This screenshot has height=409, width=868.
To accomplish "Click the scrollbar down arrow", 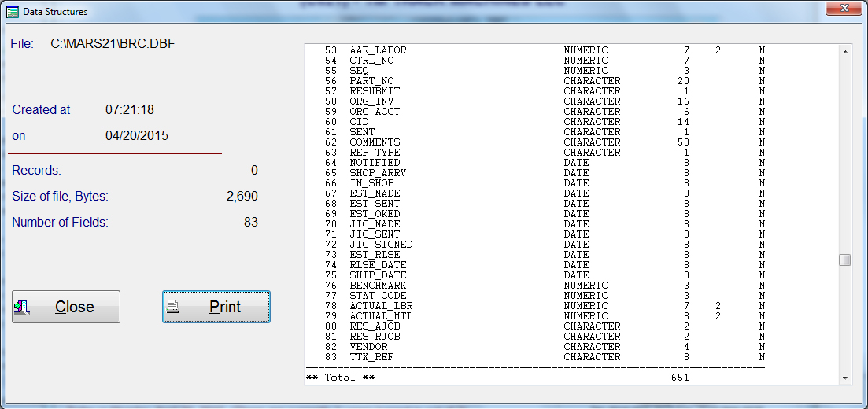I will coord(844,378).
